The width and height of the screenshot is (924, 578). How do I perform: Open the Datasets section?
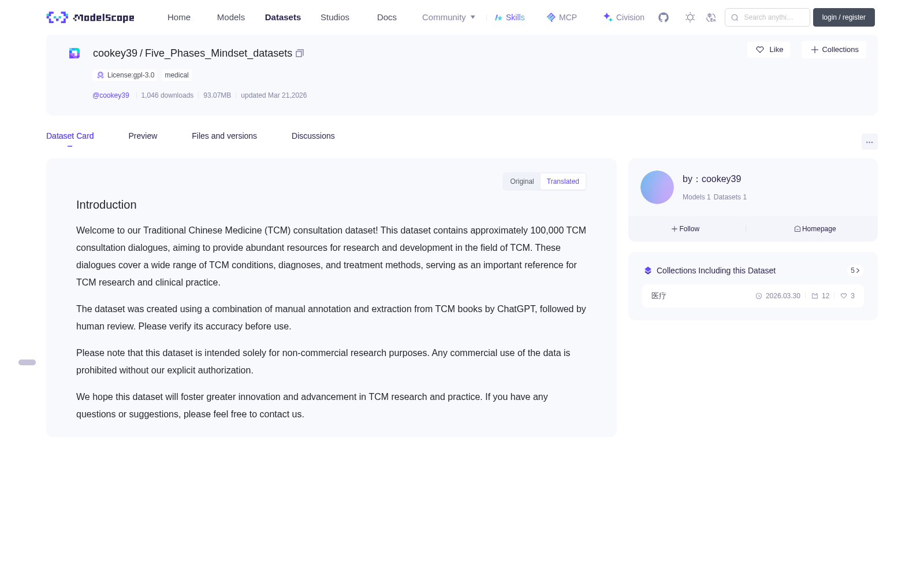[x=283, y=17]
